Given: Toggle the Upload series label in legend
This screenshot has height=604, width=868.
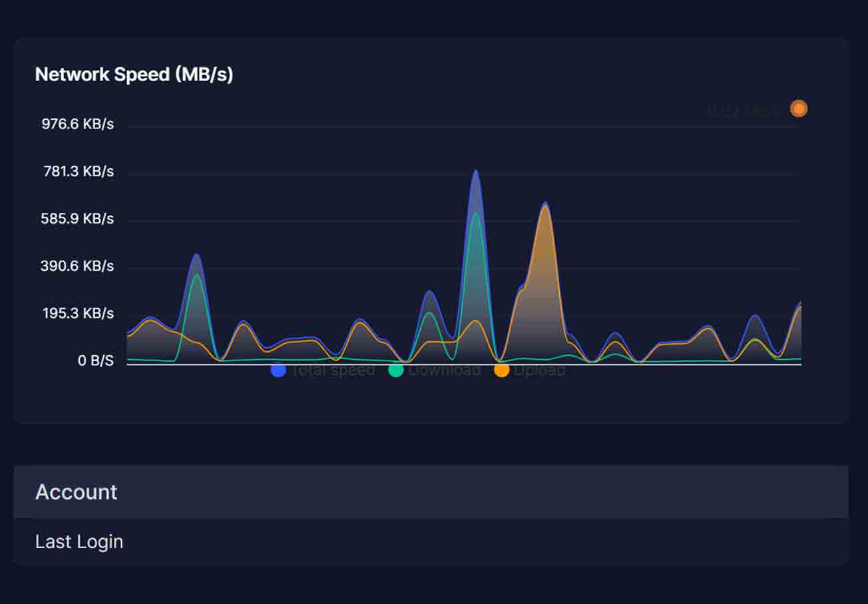Looking at the screenshot, I should pyautogui.click(x=540, y=370).
